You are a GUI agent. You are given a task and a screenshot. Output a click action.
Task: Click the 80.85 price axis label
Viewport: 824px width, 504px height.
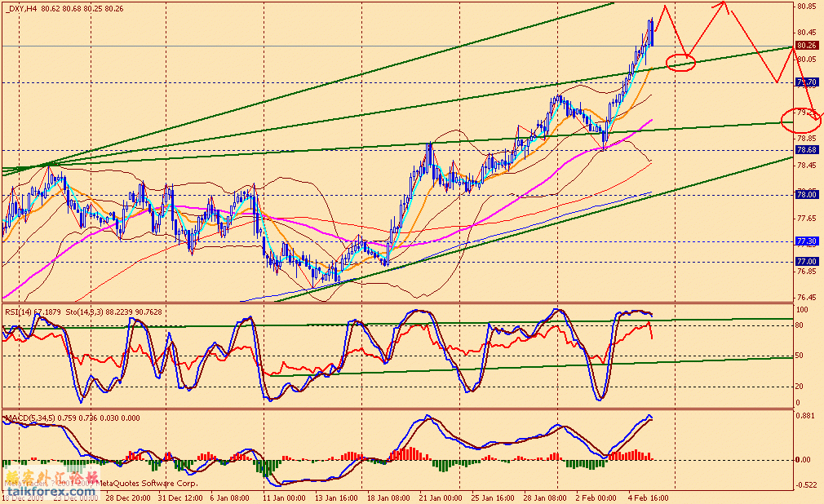806,7
